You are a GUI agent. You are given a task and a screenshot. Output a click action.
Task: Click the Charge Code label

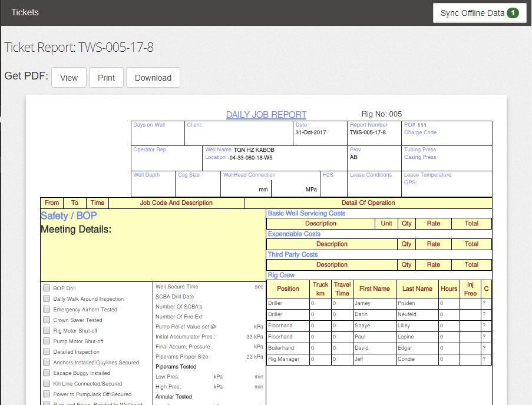pos(420,132)
